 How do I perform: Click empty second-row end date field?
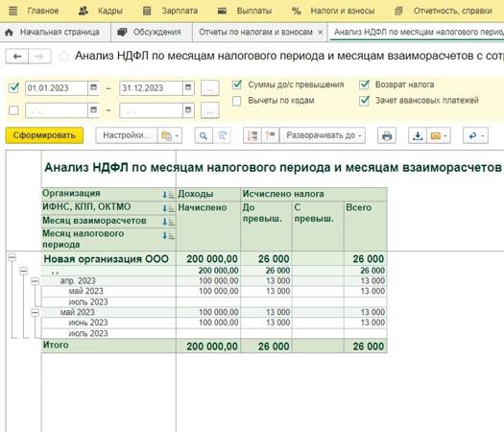[x=151, y=111]
